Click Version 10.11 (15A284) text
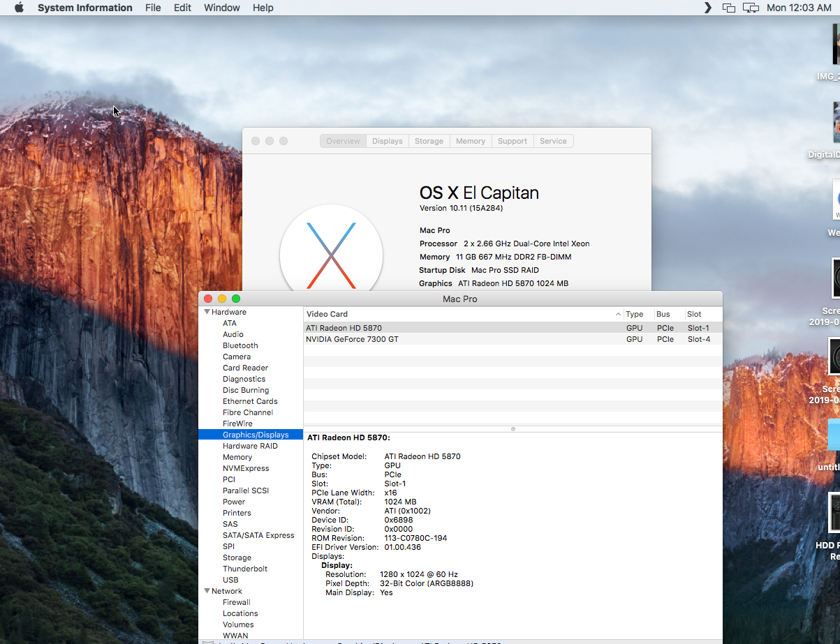840x644 pixels. pyautogui.click(x=461, y=208)
